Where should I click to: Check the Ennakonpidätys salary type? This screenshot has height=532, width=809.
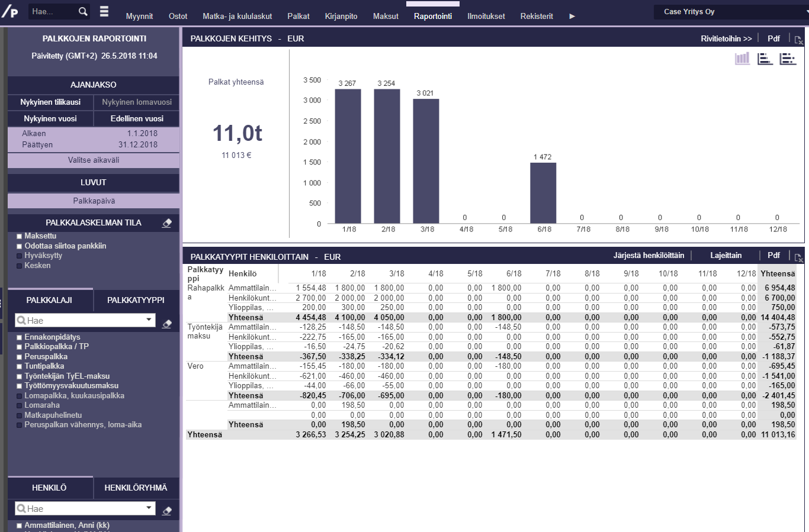tap(20, 337)
